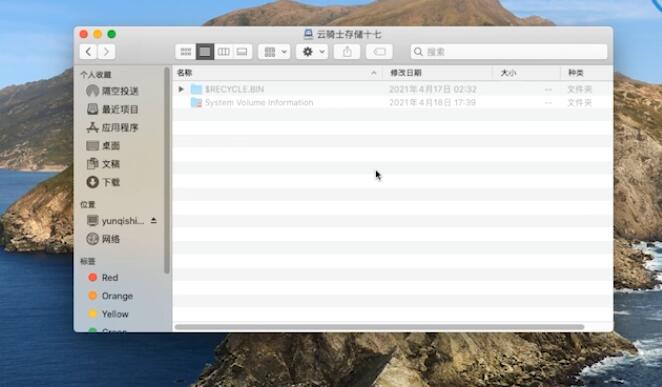This screenshot has width=662, height=387.
Task: Eject the yunqishi volume
Action: (154, 221)
